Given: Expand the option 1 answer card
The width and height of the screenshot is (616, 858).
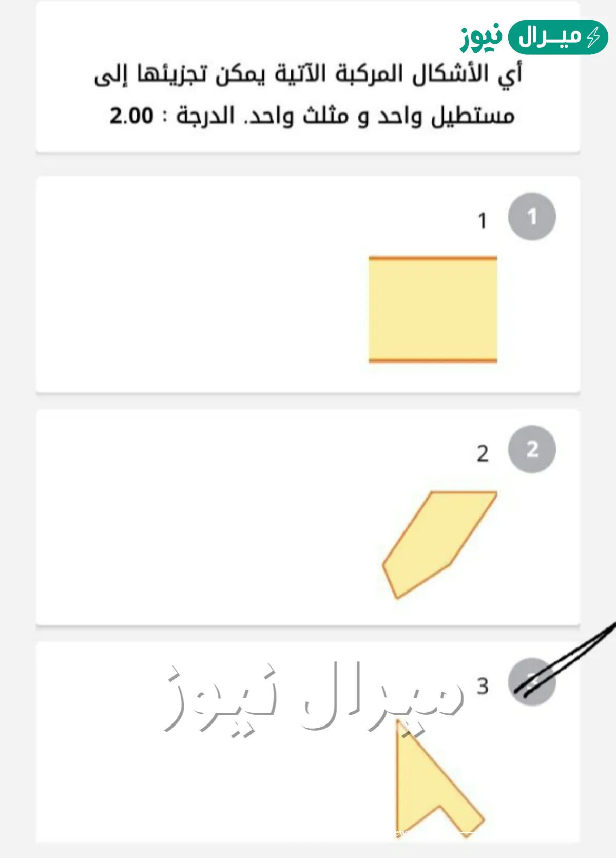Looking at the screenshot, I should coord(308,284).
